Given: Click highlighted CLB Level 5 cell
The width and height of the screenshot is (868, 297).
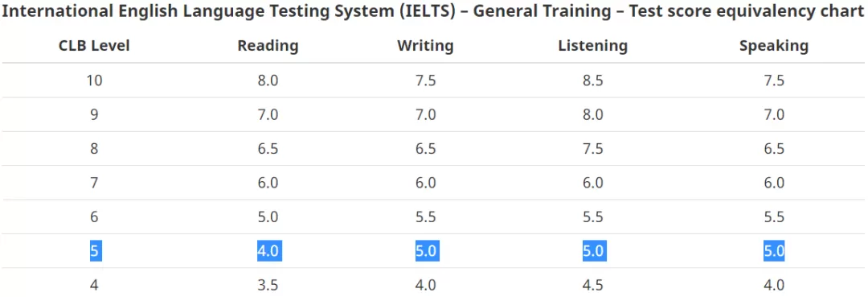Looking at the screenshot, I should click(x=95, y=251).
